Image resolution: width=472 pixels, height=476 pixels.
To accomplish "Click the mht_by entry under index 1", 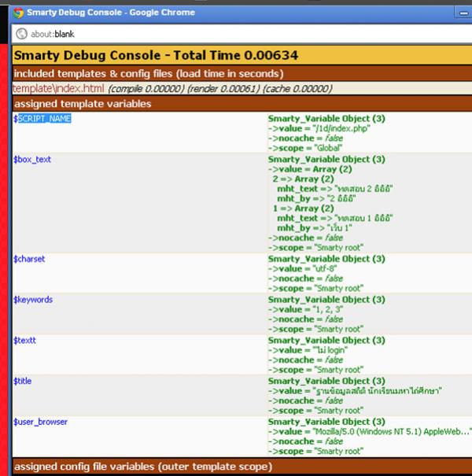I will click(315, 228).
